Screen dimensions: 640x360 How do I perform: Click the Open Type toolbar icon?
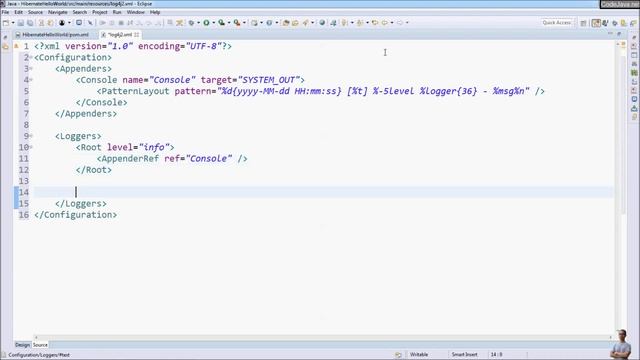click(286, 23)
